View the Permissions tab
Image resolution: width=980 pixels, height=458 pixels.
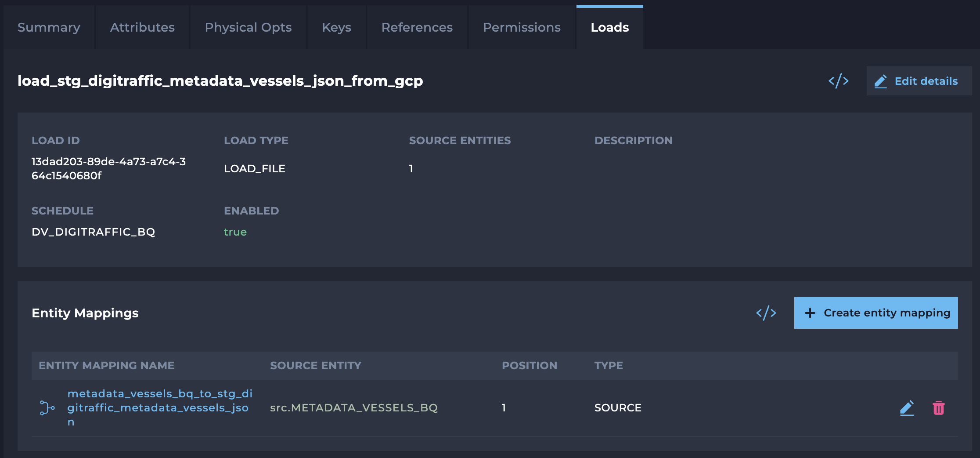(522, 27)
